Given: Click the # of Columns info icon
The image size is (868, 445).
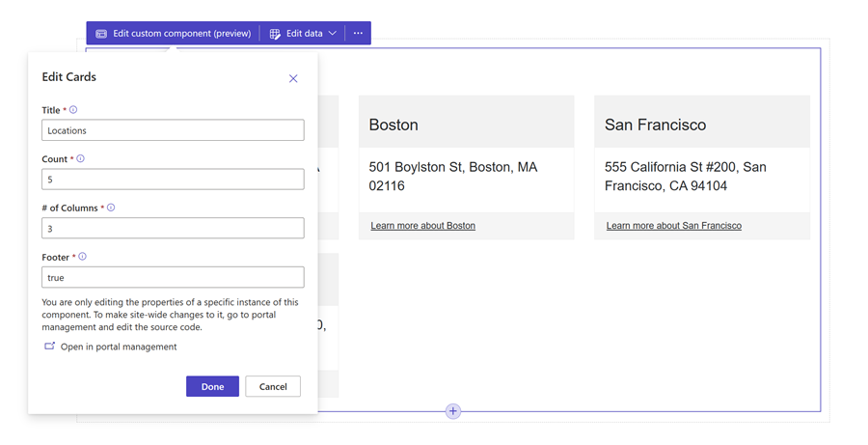Looking at the screenshot, I should [111, 208].
